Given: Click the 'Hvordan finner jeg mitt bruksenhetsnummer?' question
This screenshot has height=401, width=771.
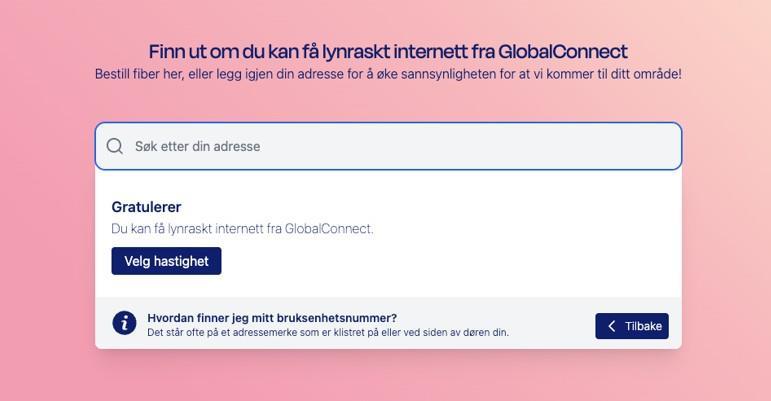Looking at the screenshot, I should (272, 318).
